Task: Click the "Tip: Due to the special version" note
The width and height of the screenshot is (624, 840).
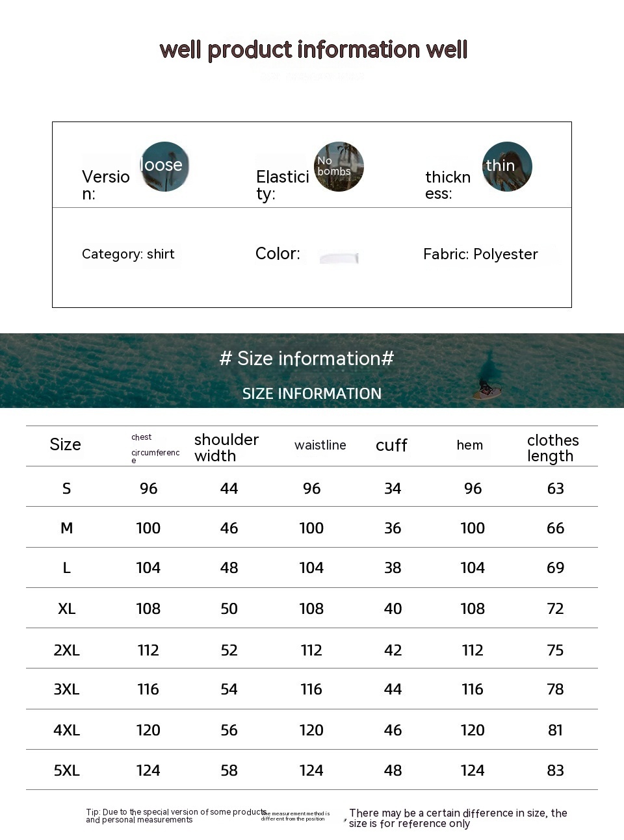Action: pyautogui.click(x=175, y=816)
